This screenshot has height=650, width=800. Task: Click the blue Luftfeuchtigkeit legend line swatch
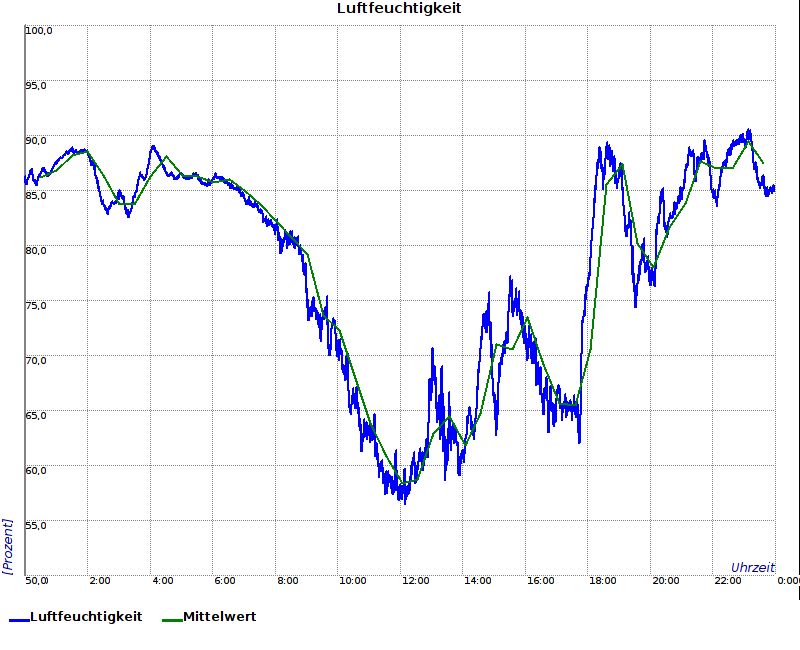[18, 619]
